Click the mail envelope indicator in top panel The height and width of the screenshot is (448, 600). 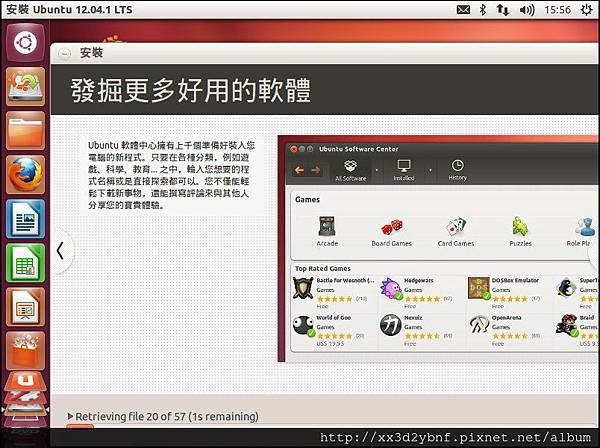point(463,10)
